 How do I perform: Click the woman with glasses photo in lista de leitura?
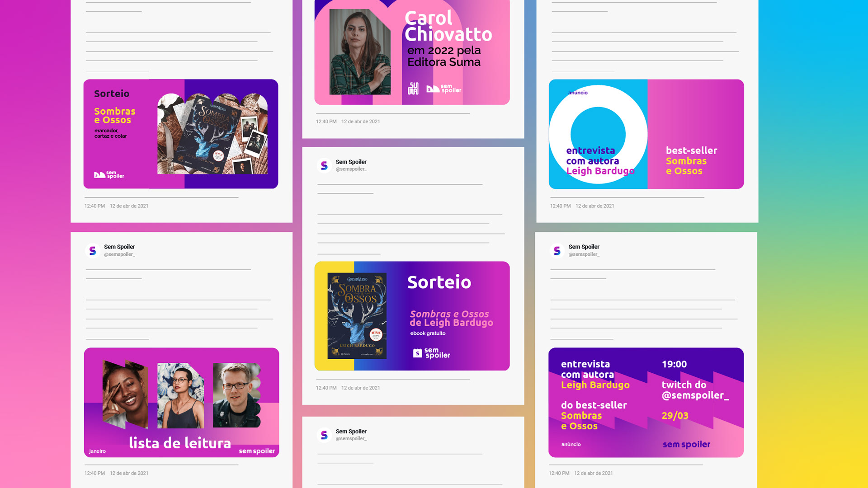coord(180,396)
